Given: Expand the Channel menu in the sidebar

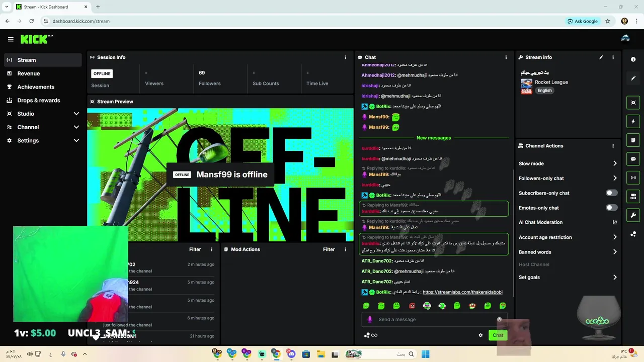Looking at the screenshot, I should [43, 127].
